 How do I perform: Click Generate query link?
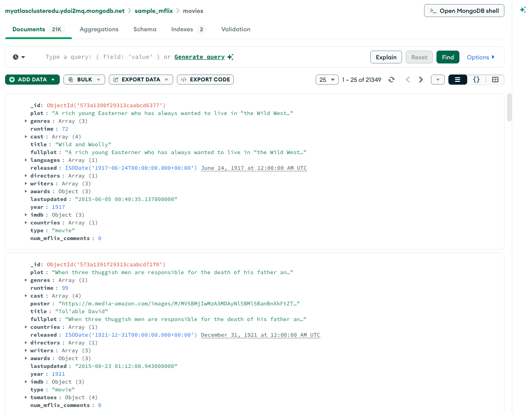(199, 57)
